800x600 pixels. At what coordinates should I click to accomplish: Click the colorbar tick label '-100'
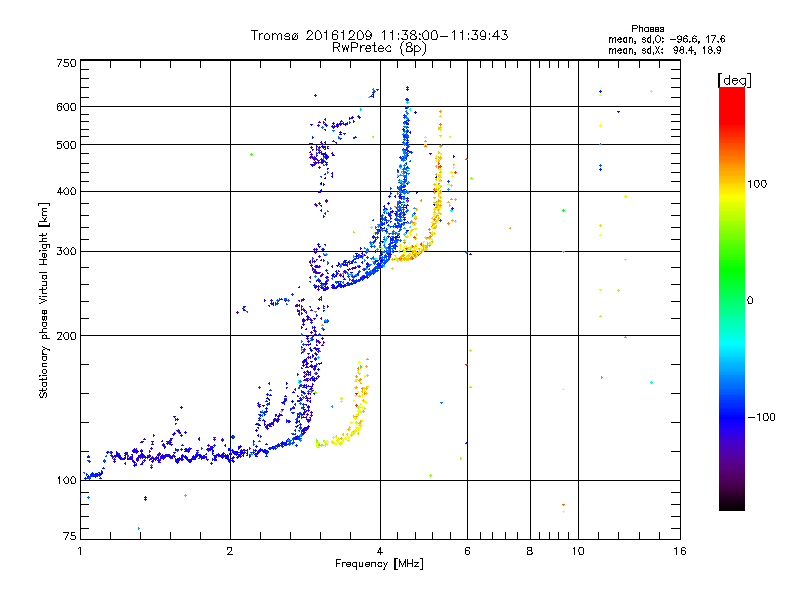[x=761, y=417]
